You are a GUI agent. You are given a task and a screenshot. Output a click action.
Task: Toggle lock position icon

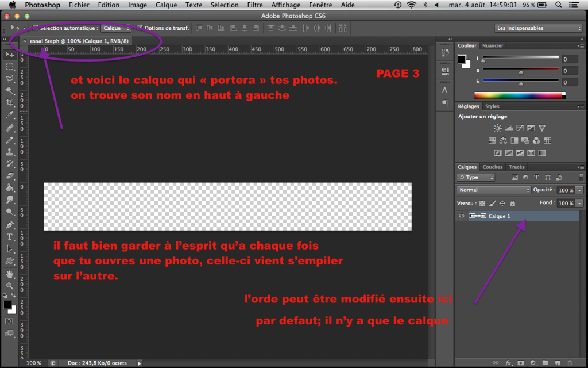tap(502, 204)
